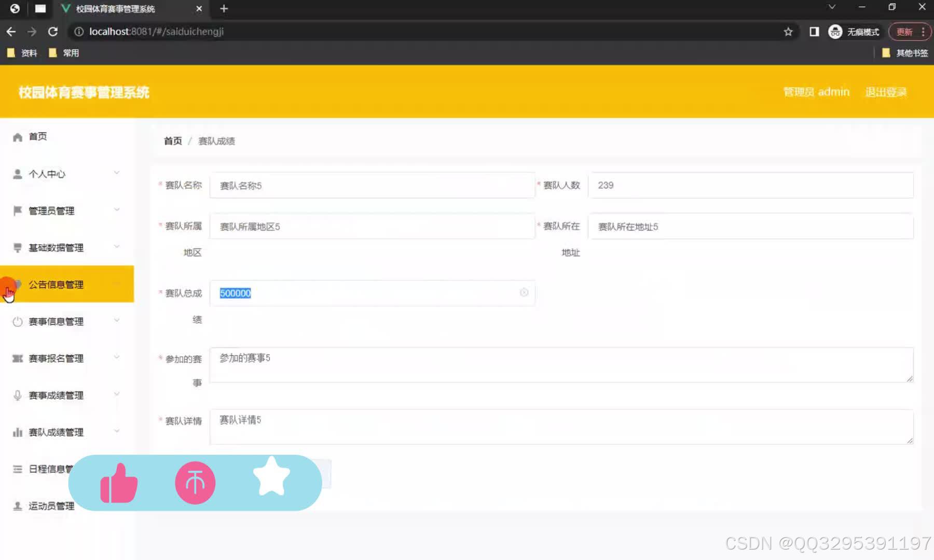Click the 校园体育赛事管理系统 header title

(x=84, y=92)
